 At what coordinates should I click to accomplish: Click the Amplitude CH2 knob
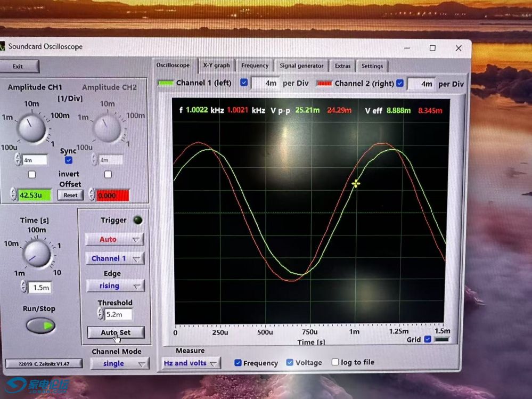107,128
